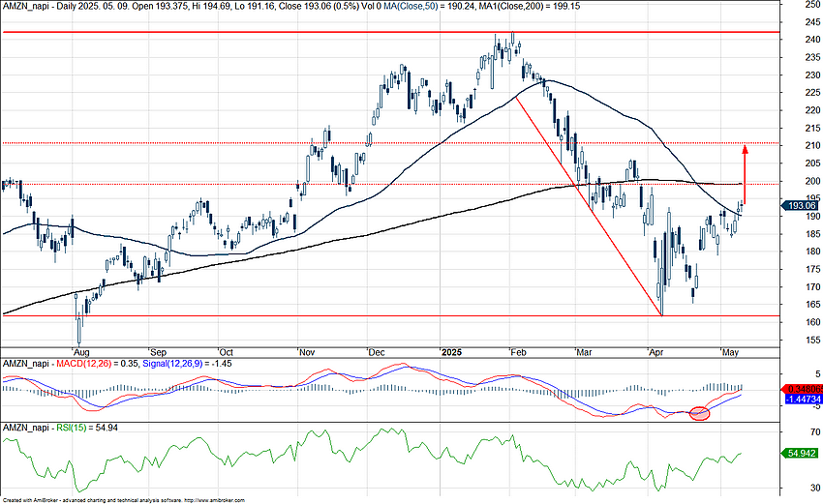The image size is (823, 504).
Task: Click the 160 price axis label
Action: [x=812, y=322]
